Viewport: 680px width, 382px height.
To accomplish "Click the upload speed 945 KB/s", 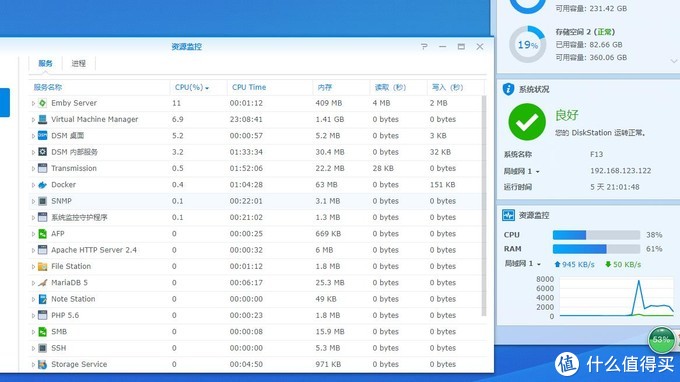I will 574,264.
